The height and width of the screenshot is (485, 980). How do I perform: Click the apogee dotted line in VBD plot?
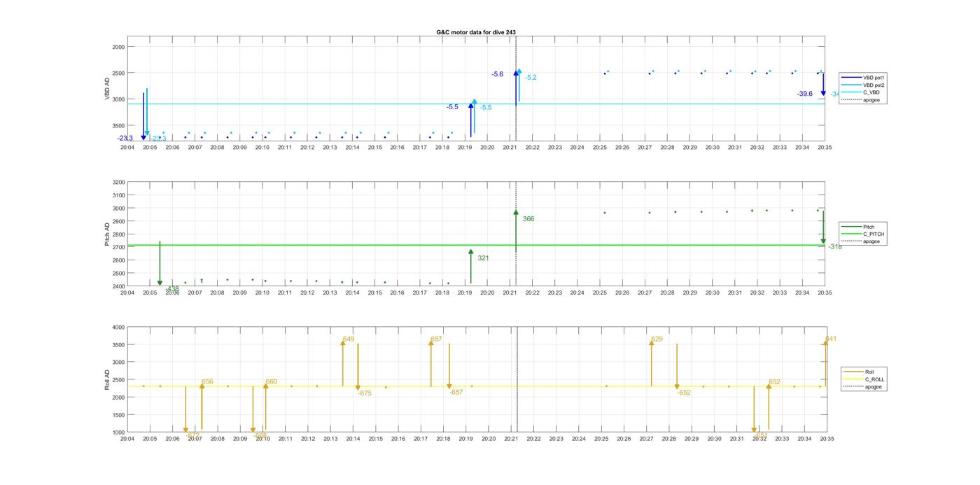pyautogui.click(x=516, y=90)
